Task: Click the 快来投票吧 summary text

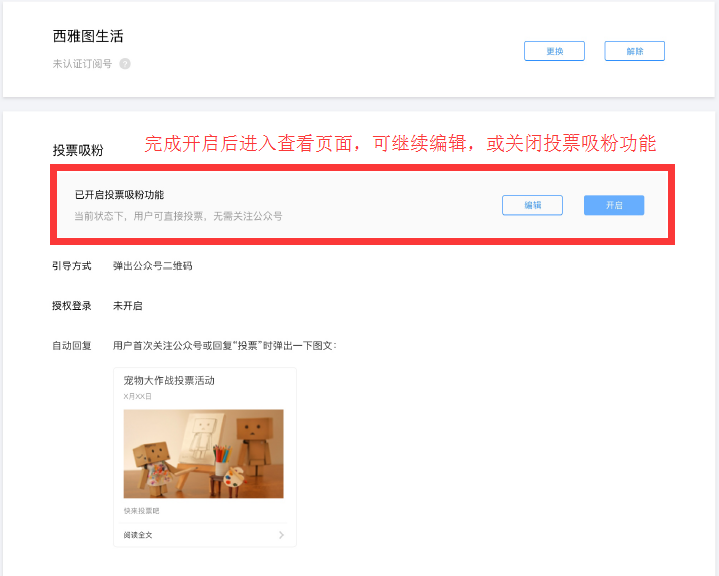Action: (141, 511)
